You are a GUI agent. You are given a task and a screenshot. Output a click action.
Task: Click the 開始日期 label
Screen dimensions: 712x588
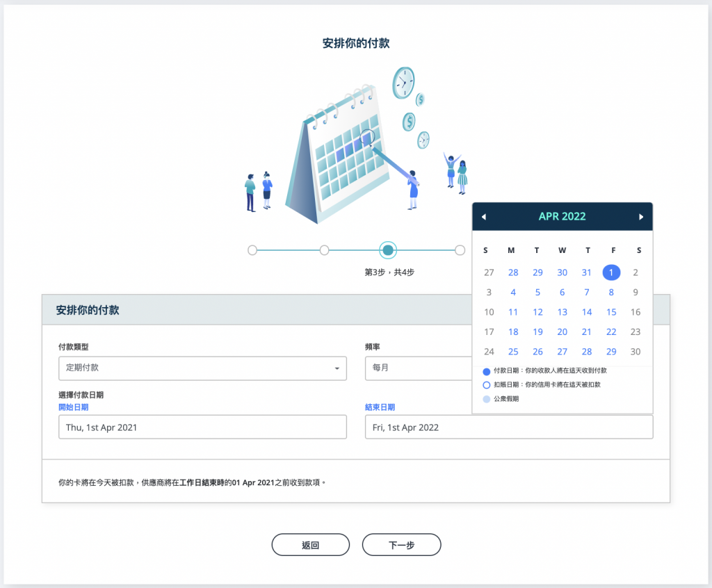[74, 407]
